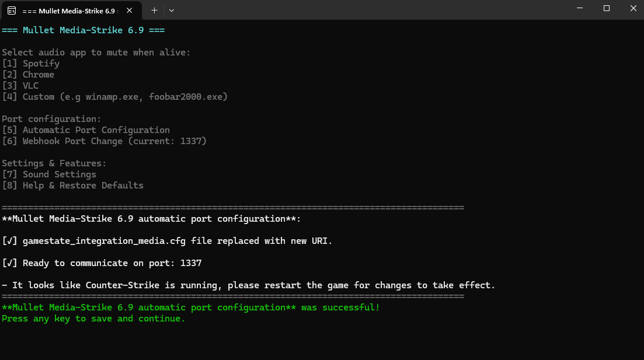Click the white 'automatic port configuration**:' heading
This screenshot has height=360, width=644.
pos(151,219)
